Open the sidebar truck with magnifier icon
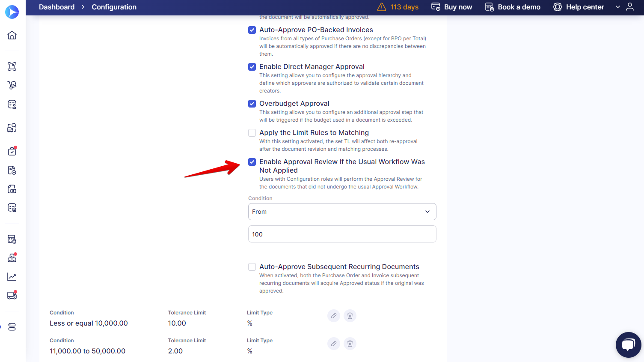Viewport: 644px width, 362px height. 12,128
